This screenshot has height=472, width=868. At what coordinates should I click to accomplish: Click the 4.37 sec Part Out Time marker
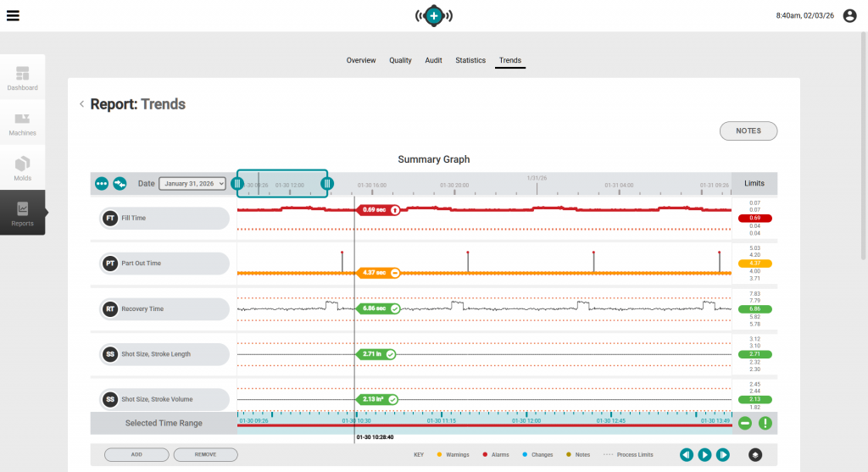378,273
